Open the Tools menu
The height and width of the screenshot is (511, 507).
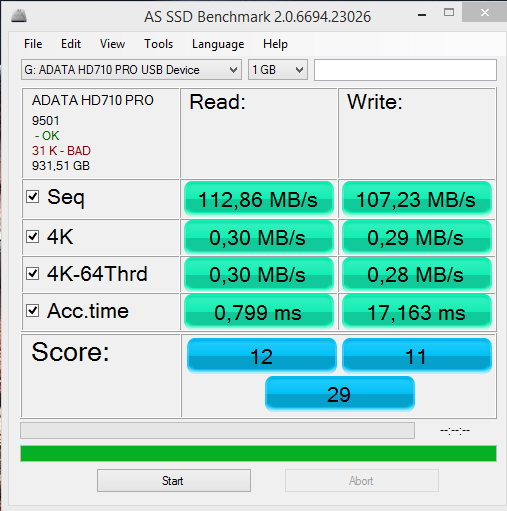pyautogui.click(x=158, y=44)
